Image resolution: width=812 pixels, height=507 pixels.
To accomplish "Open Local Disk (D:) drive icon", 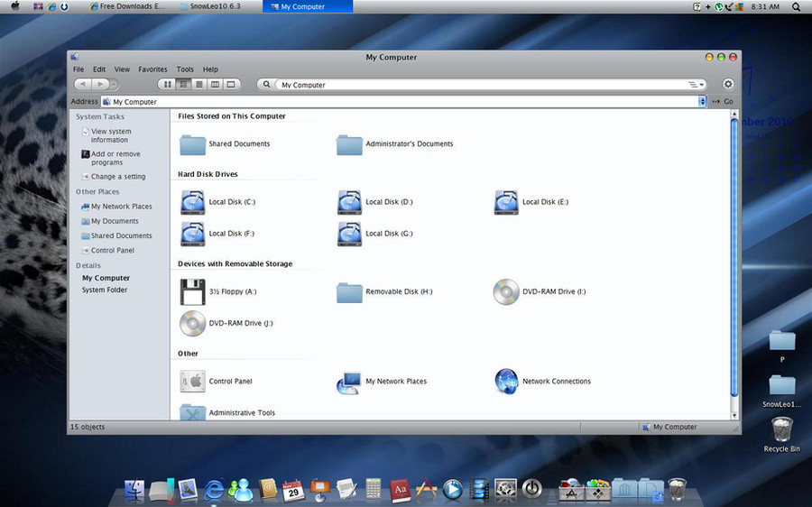I will pos(349,202).
